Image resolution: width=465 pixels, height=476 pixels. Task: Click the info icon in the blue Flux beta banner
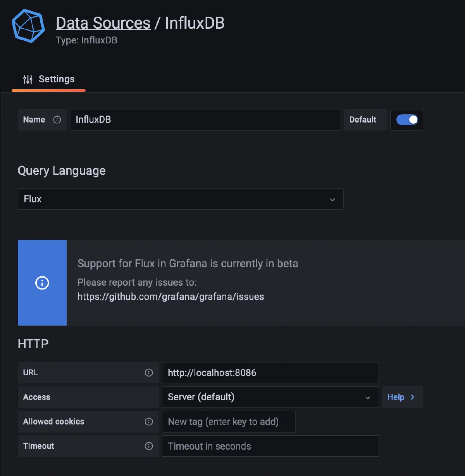(42, 283)
